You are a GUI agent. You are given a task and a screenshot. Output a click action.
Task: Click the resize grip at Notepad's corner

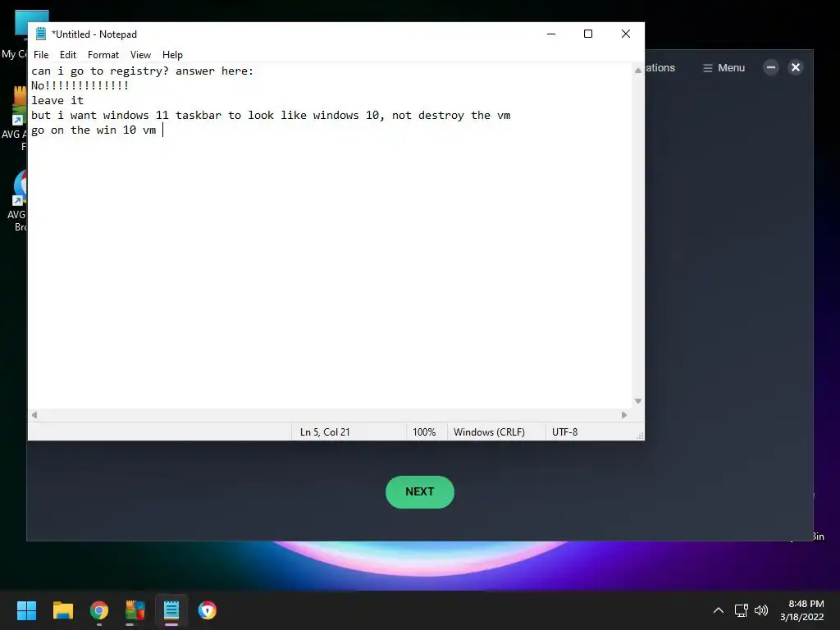pos(640,436)
